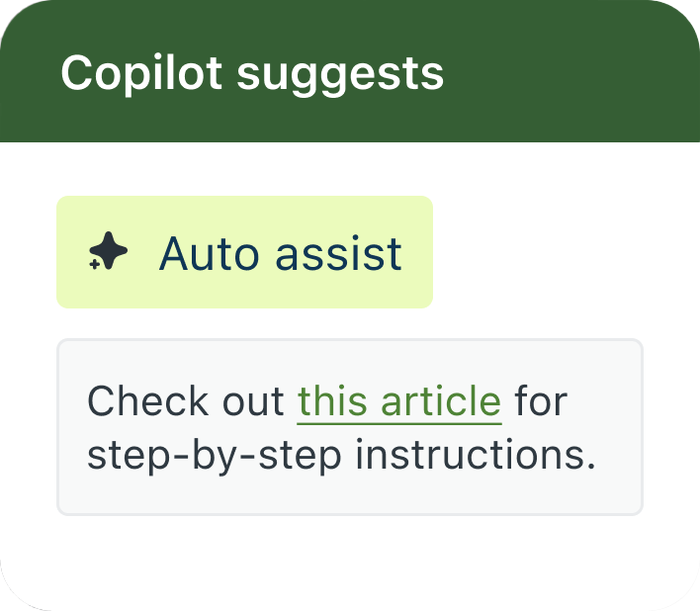Click the green header bar's empty area
The image size is (700, 611).
(573, 73)
